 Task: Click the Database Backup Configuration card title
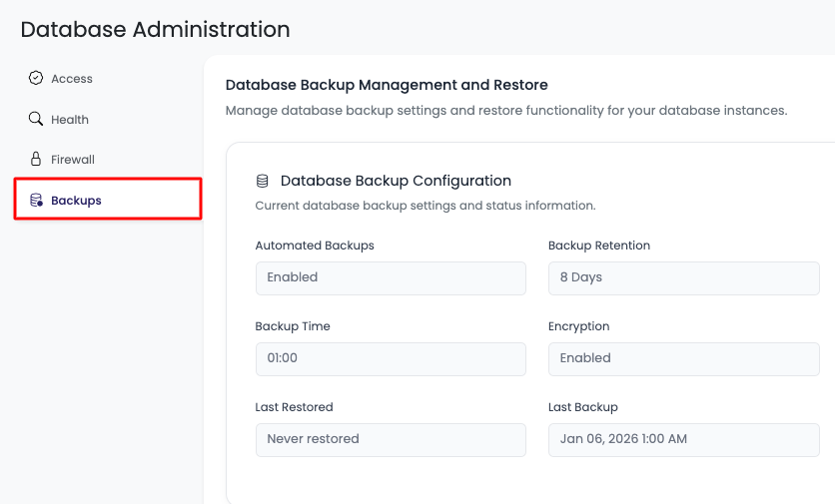pyautogui.click(x=396, y=181)
